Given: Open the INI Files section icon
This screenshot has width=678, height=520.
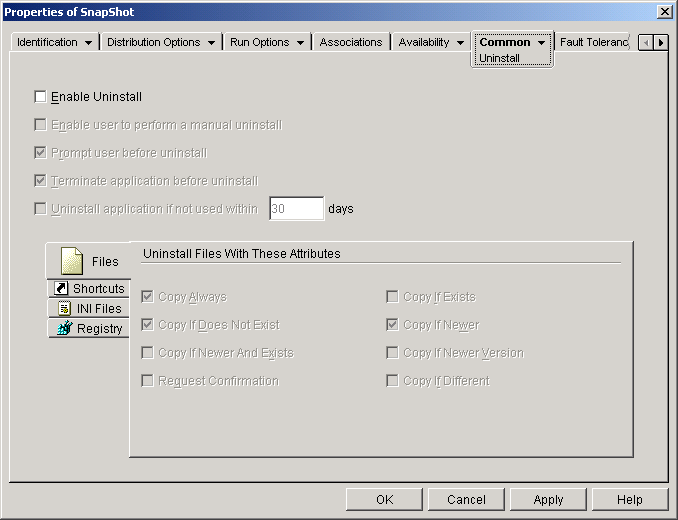Looking at the screenshot, I should 64,308.
